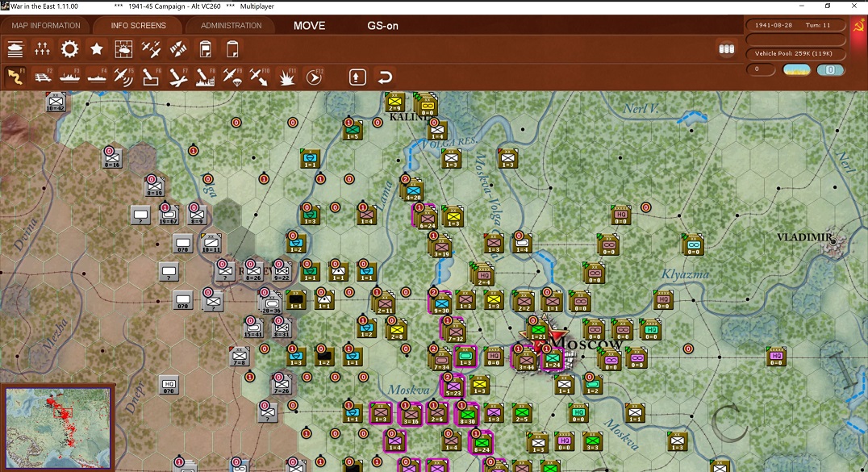Click F12 end turn arrow icon

click(314, 77)
